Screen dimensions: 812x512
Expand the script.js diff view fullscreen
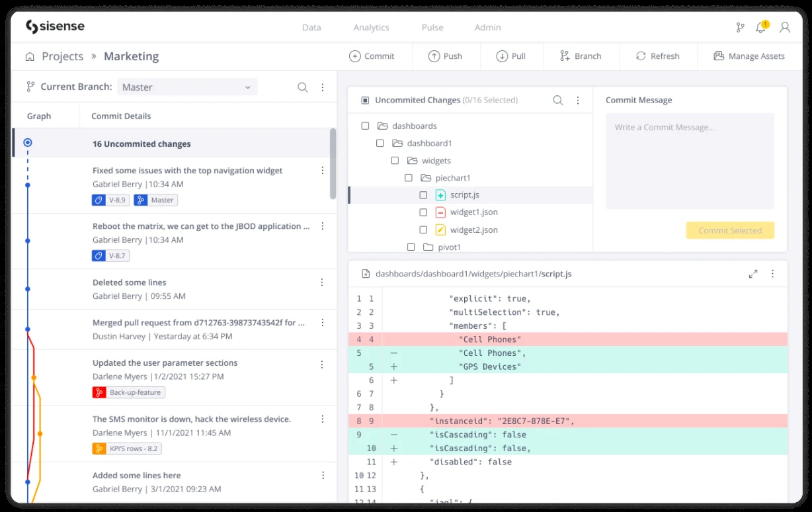click(x=752, y=274)
